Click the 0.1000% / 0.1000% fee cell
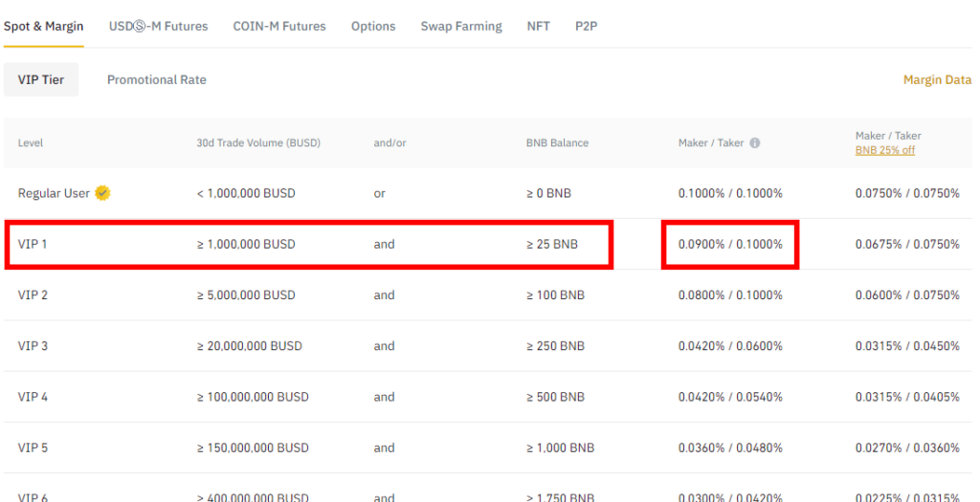 730,193
